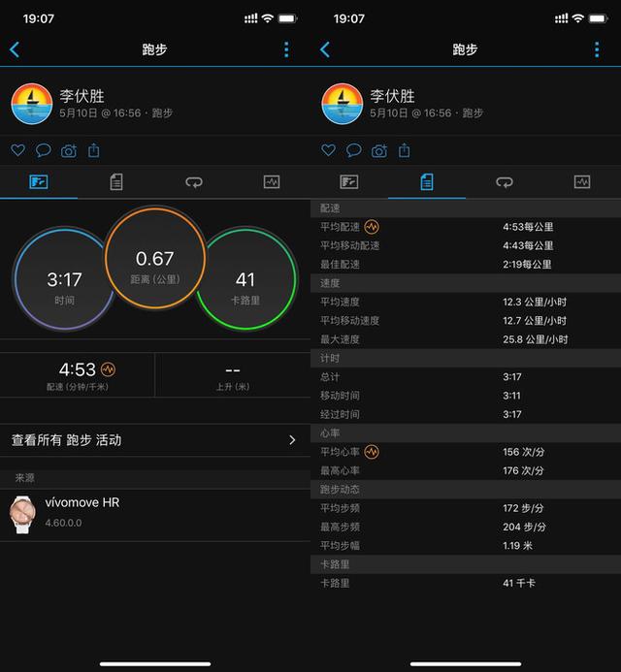Tap the back arrow on left screen

pyautogui.click(x=15, y=49)
